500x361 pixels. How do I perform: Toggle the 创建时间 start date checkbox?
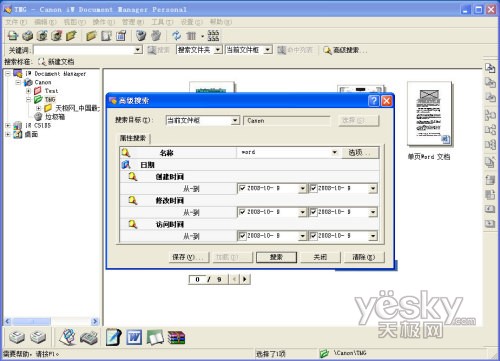(242, 188)
